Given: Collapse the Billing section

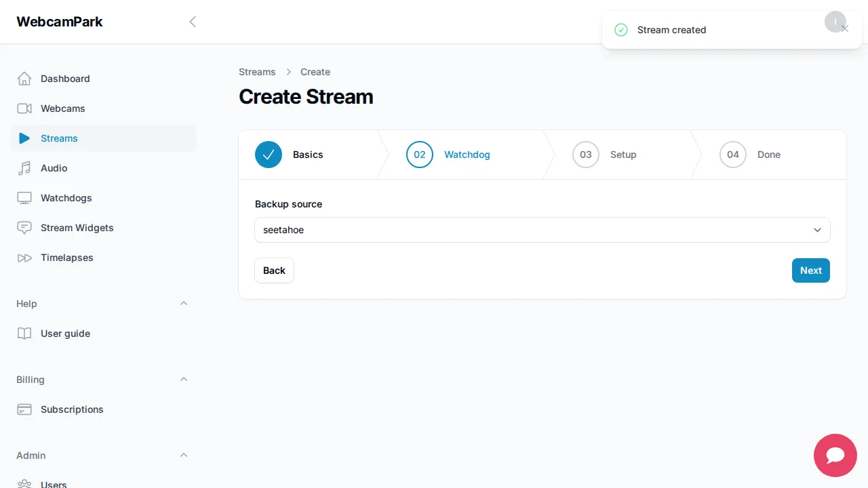Looking at the screenshot, I should pyautogui.click(x=184, y=380).
